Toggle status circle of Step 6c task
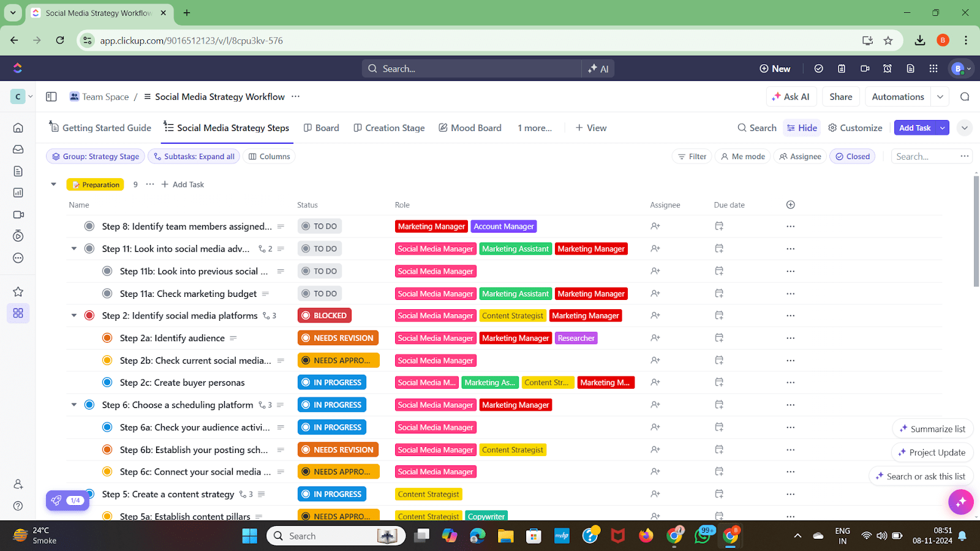Viewport: 980px width, 551px height. [107, 471]
